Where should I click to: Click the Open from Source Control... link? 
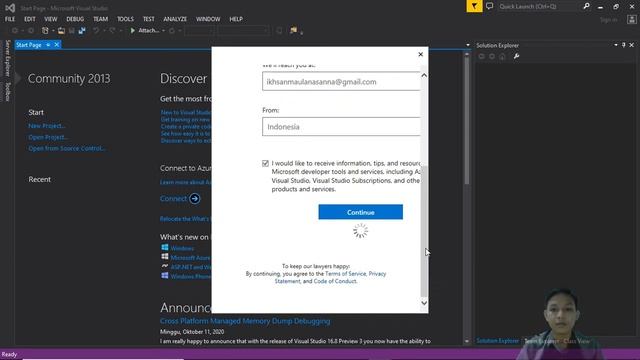pos(67,148)
